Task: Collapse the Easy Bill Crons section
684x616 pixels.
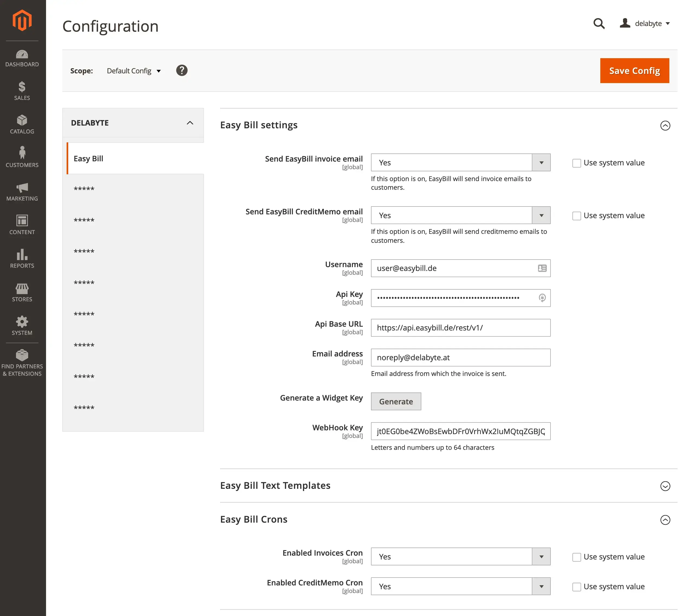Action: point(665,520)
